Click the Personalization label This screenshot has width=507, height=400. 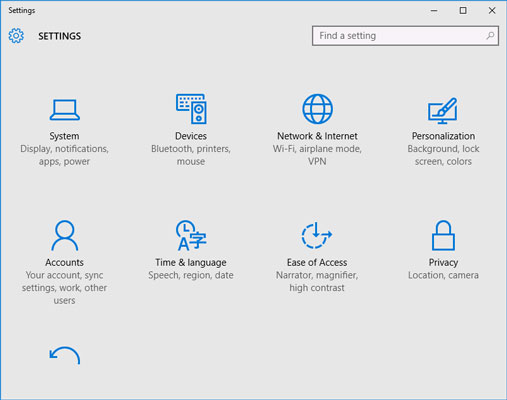click(x=443, y=136)
